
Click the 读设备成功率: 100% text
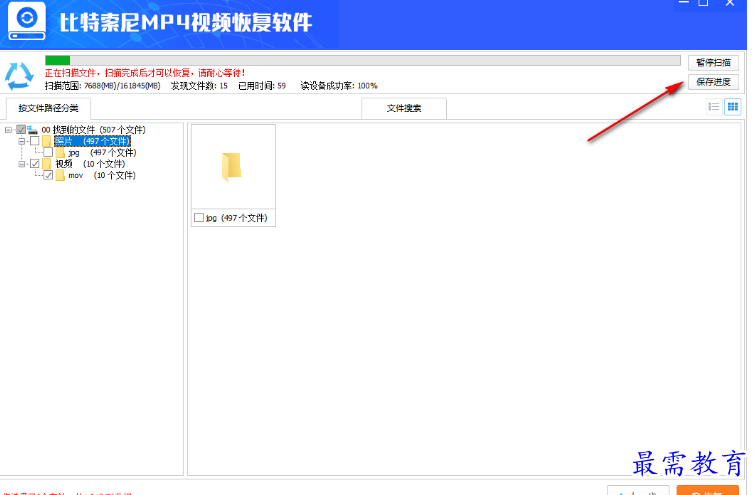click(x=339, y=86)
